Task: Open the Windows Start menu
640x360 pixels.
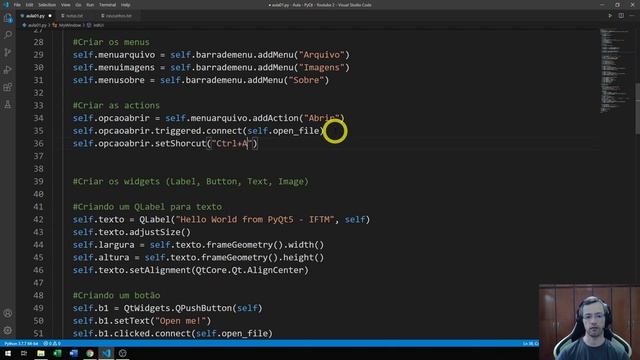Action: click(8, 353)
